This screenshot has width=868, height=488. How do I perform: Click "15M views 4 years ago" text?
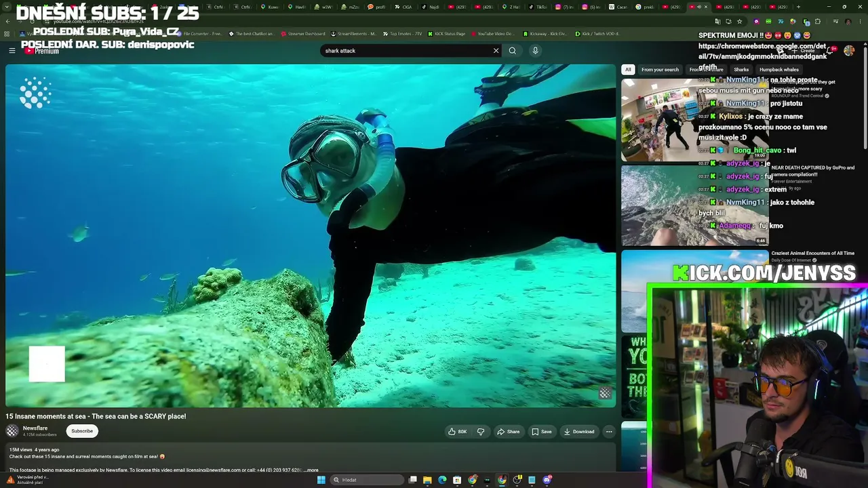coord(34,449)
